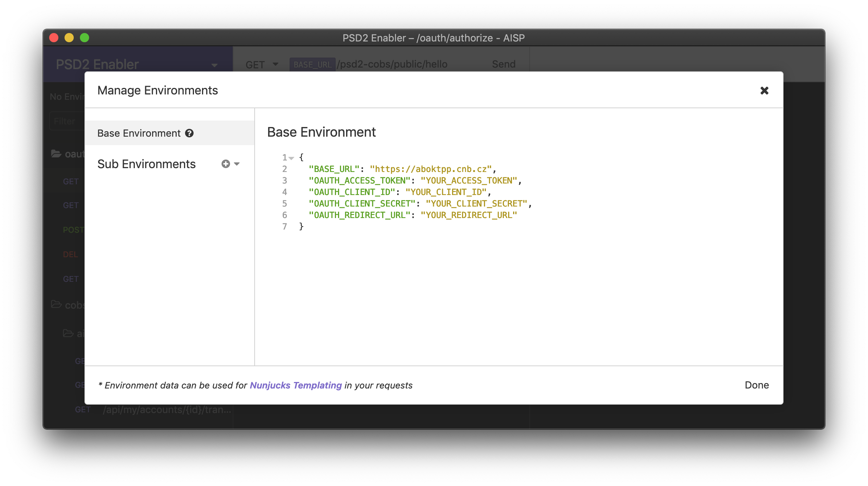Select Base Environment in the sidebar

tap(169, 133)
